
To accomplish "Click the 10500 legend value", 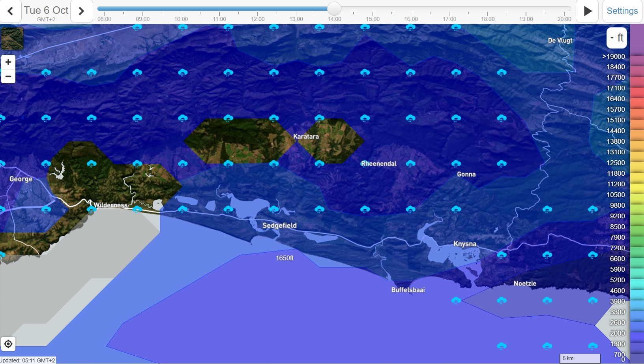I will click(x=616, y=195).
